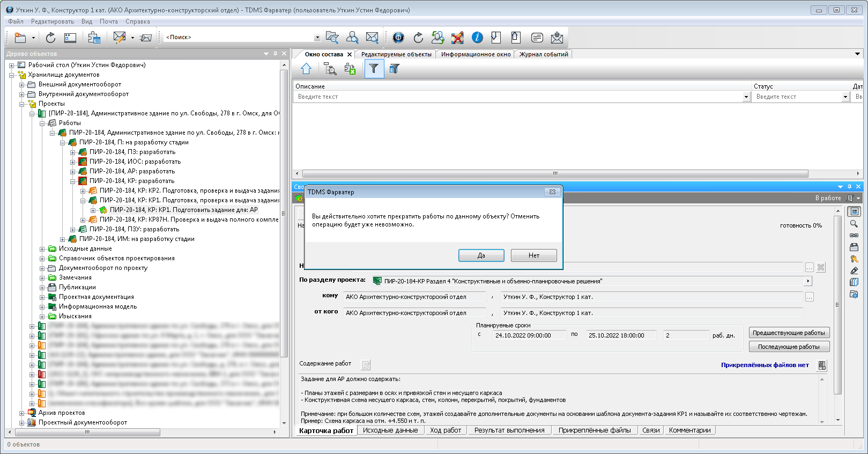The image size is (868, 454).
Task: Click the blue info icon in toolbar
Action: pyautogui.click(x=477, y=38)
